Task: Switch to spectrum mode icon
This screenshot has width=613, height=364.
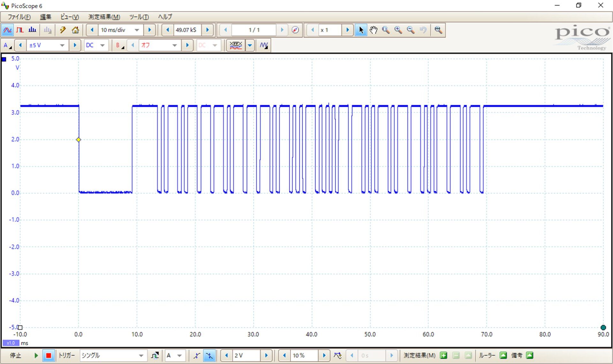Action: (x=32, y=30)
